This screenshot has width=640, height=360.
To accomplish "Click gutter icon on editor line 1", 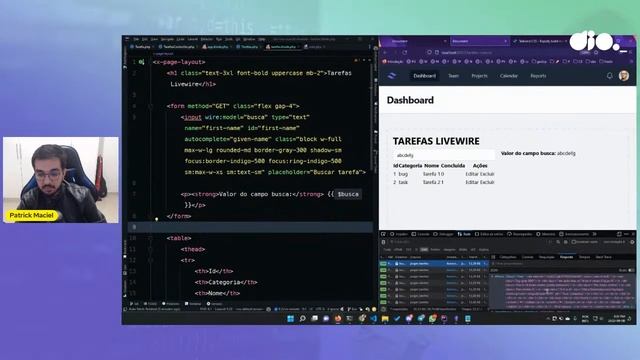I will pyautogui.click(x=141, y=62).
